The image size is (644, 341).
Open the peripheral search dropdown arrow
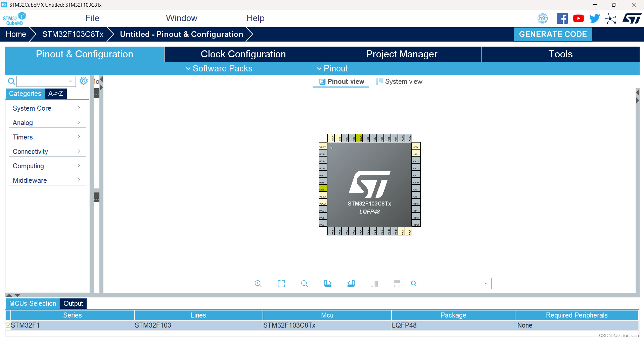coord(70,81)
